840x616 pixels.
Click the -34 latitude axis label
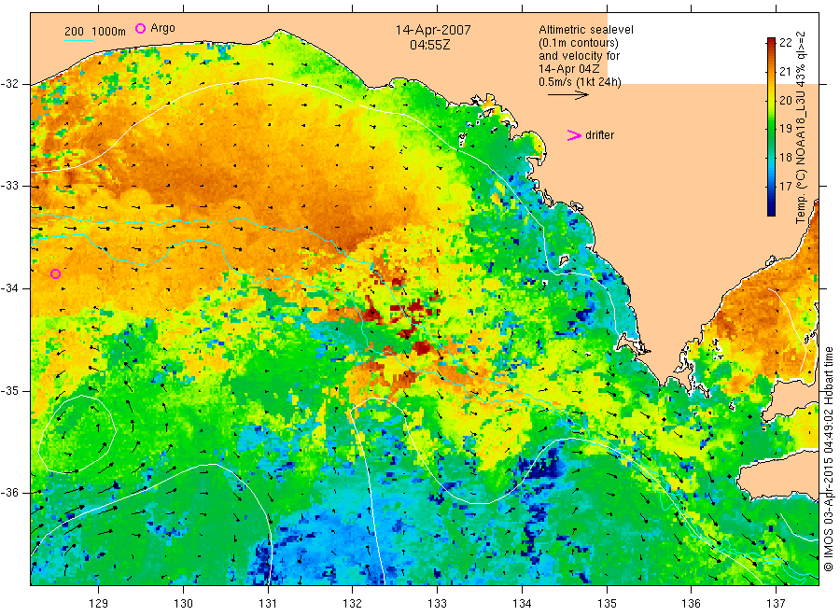tap(9, 288)
